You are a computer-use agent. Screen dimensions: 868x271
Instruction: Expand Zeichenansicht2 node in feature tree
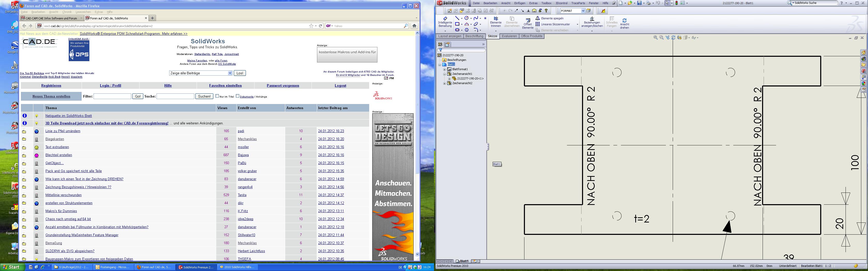tap(444, 83)
